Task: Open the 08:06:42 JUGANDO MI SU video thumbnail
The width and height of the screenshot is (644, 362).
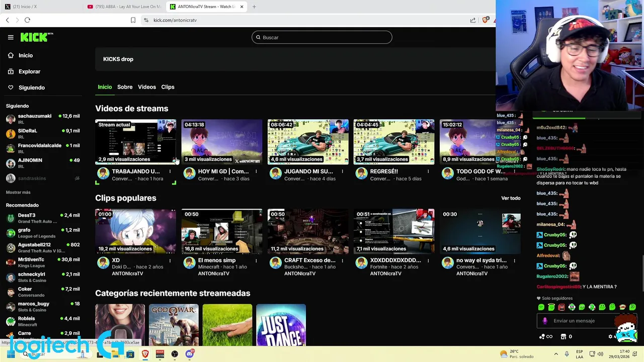Action: 308,142
